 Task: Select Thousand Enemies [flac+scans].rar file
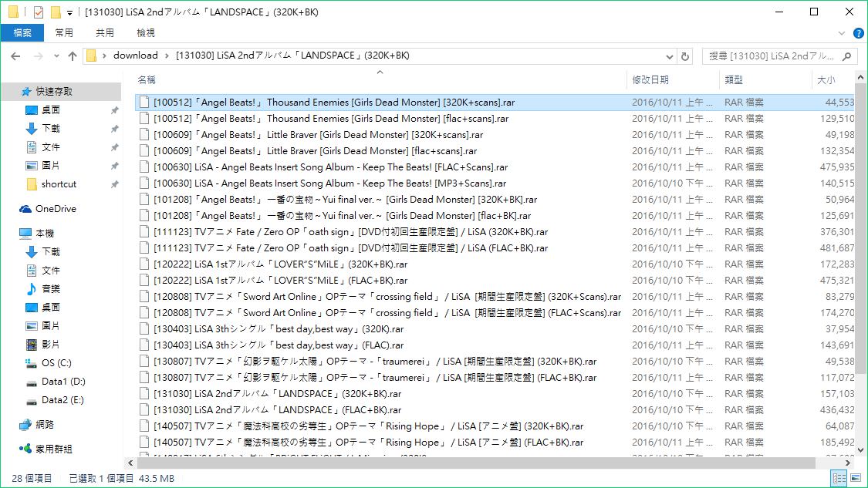point(331,119)
